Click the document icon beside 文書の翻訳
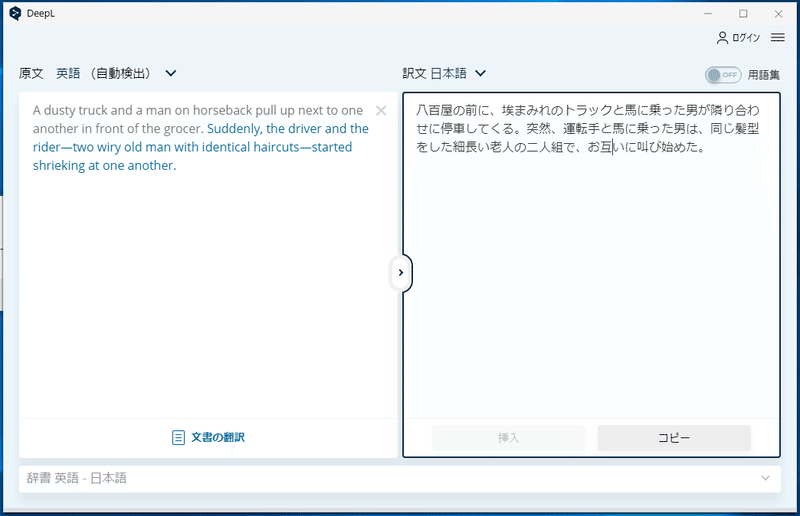The image size is (800, 516). (x=178, y=437)
